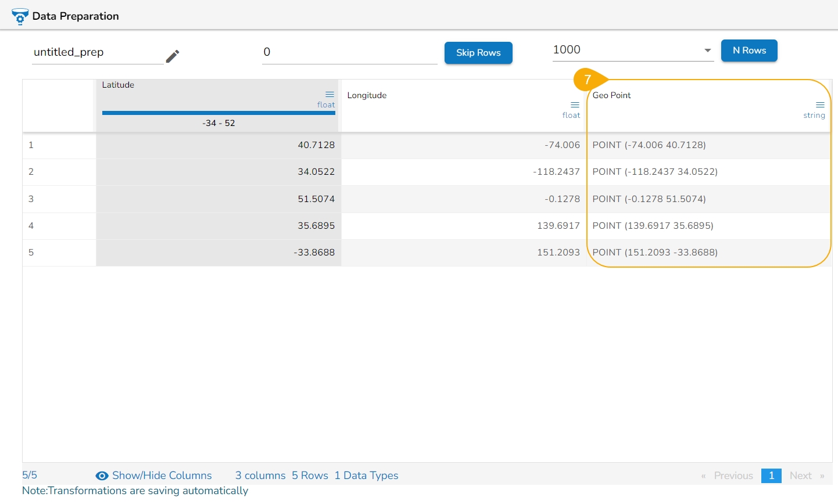The height and width of the screenshot is (504, 838).
Task: Toggle the Show/Hide Columns eye icon
Action: [x=102, y=476]
